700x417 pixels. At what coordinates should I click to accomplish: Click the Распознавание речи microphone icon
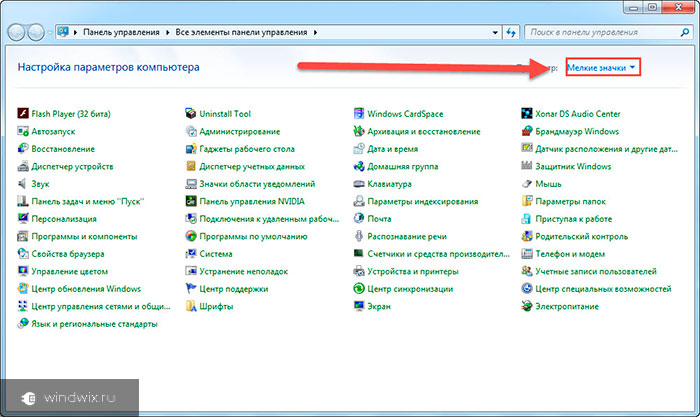coord(359,236)
